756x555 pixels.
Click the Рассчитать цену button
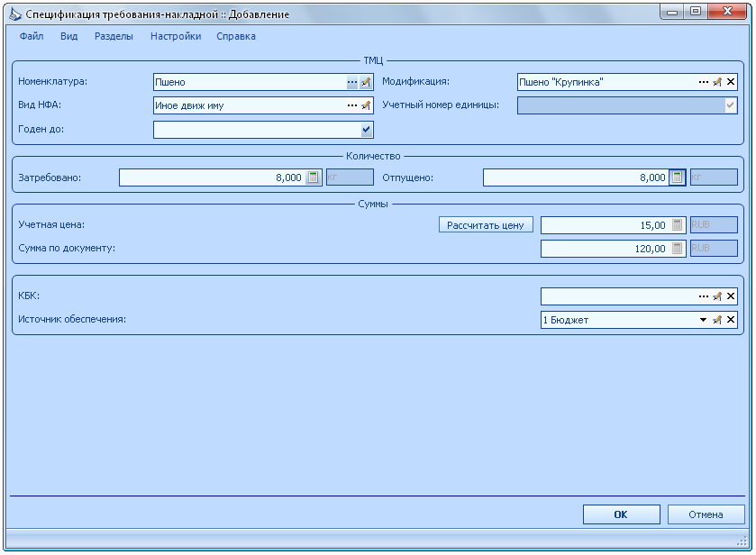[x=486, y=225]
